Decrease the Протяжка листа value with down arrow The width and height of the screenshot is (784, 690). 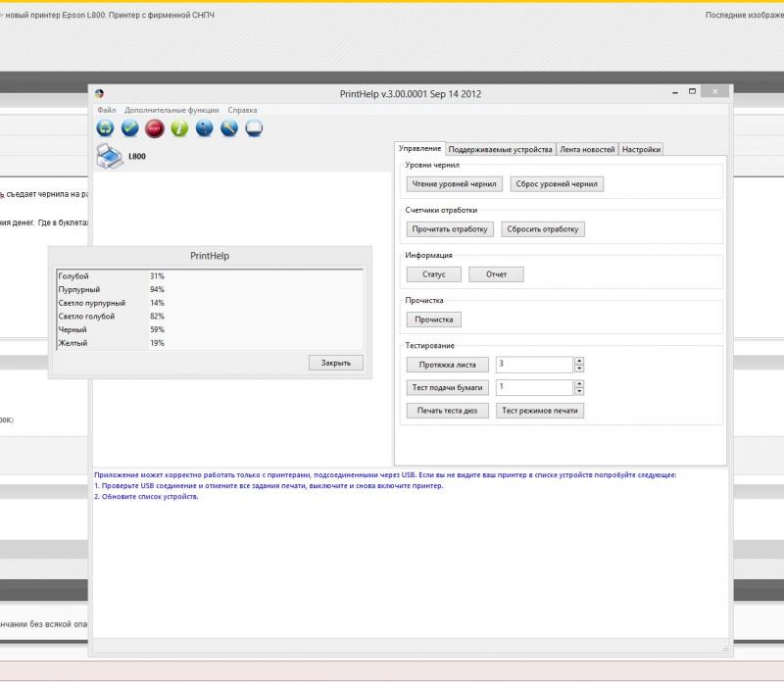tap(579, 369)
